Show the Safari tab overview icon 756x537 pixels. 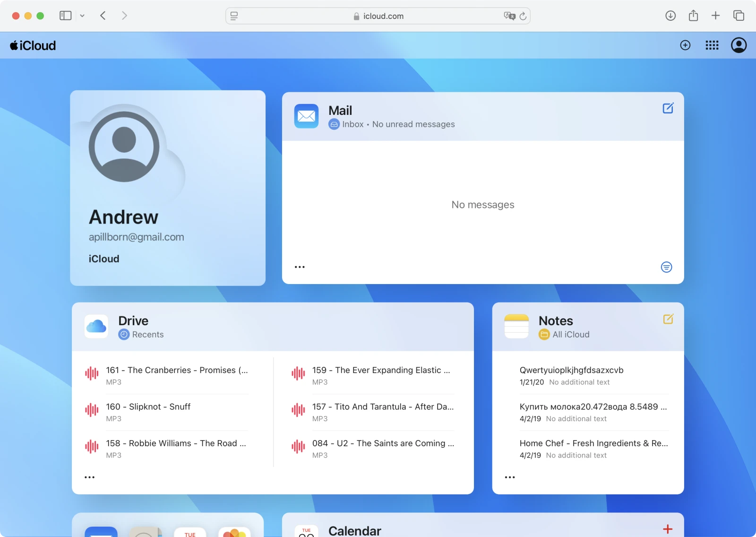(738, 15)
